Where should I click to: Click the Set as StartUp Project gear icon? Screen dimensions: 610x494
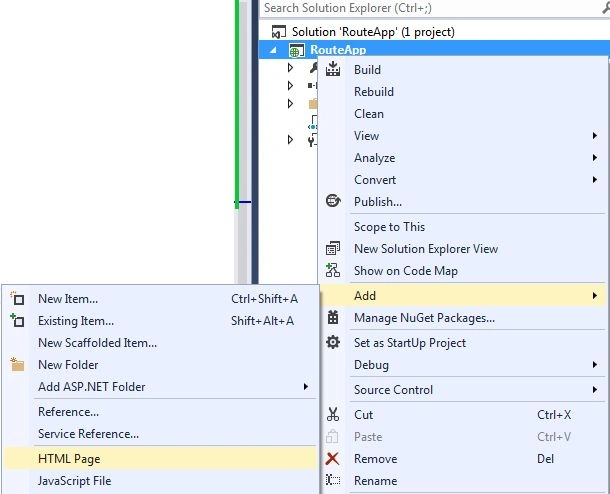[333, 342]
